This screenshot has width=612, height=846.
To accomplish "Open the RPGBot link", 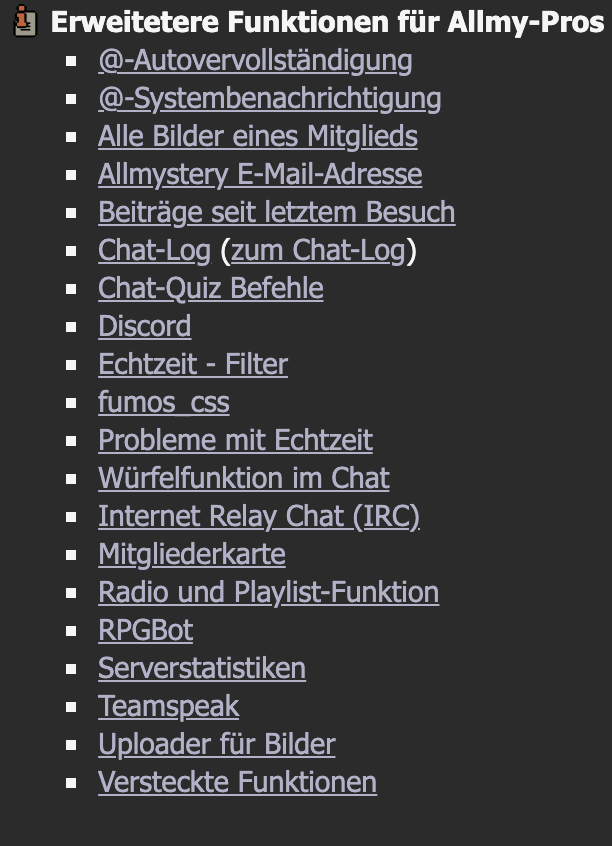I will (146, 630).
